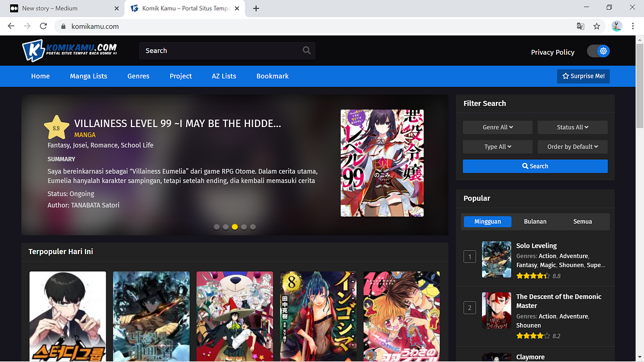The height and width of the screenshot is (362, 644).
Task: Select the second slider dot
Action: click(226, 227)
